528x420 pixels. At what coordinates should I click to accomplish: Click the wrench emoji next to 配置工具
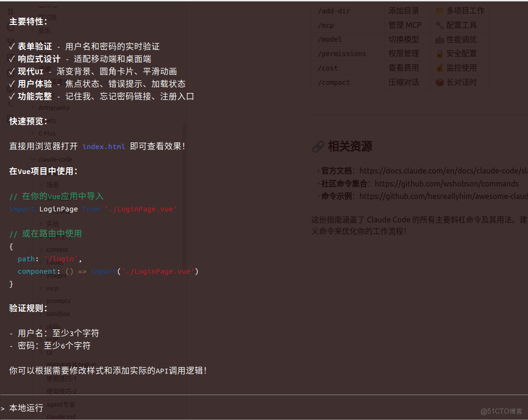(439, 25)
